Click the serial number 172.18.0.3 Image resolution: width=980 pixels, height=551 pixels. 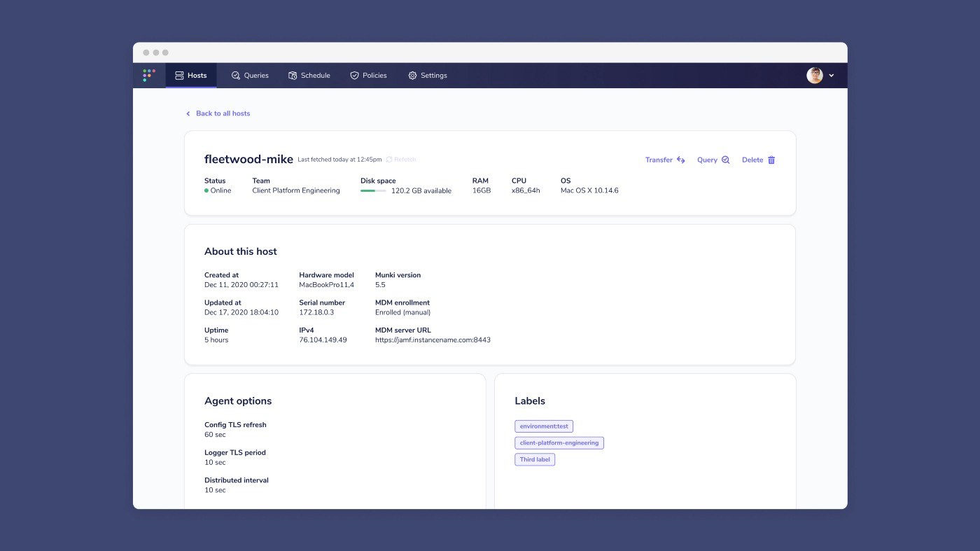[x=316, y=312]
